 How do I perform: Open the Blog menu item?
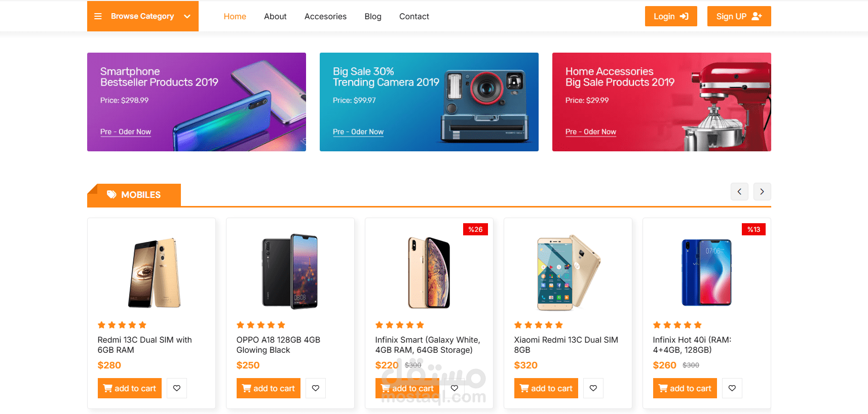pyautogui.click(x=372, y=16)
